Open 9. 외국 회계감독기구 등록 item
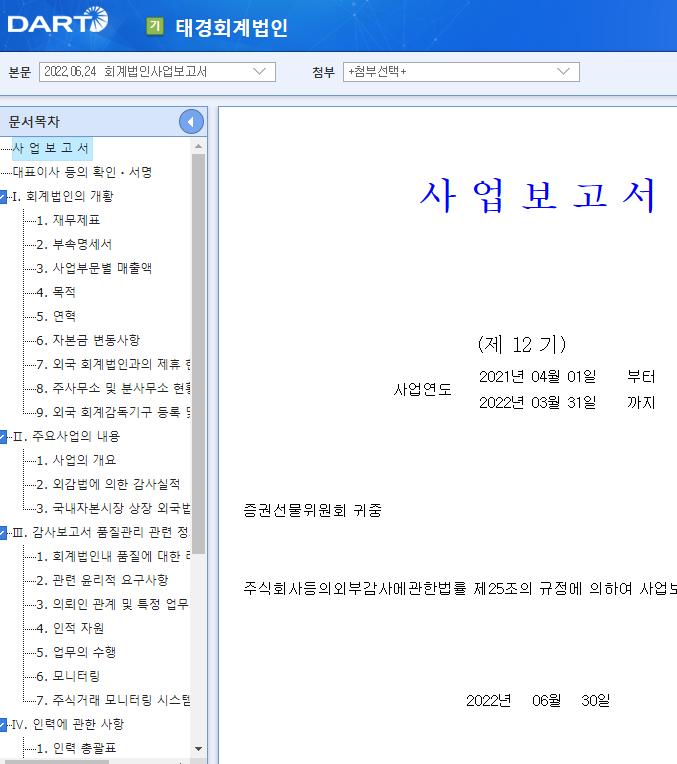Screen dimensions: 677x764 pyautogui.click(x=113, y=412)
